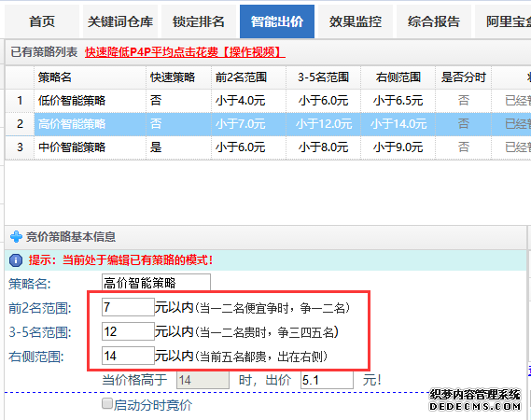Switch to the 首页 tab
The image size is (531, 420).
pyautogui.click(x=42, y=21)
